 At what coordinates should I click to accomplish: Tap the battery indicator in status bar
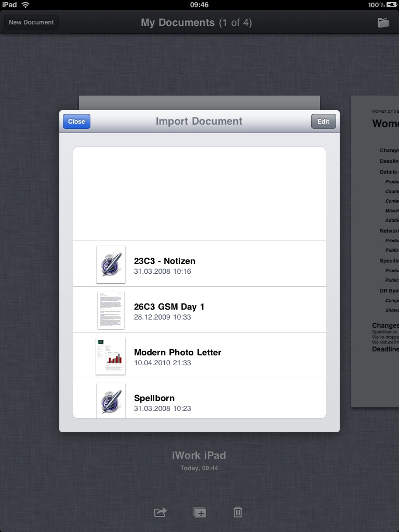click(391, 5)
